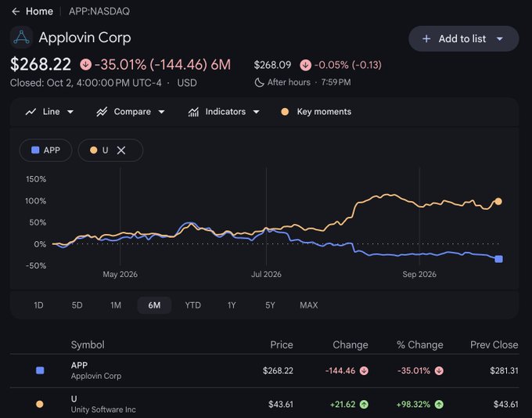The image size is (532, 418).
Task: Click the APP series chip
Action: pos(46,150)
